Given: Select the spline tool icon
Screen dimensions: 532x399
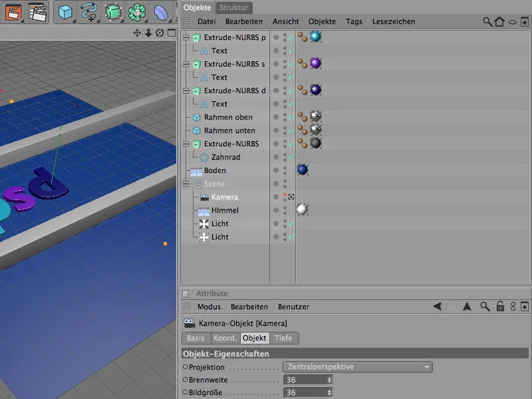Looking at the screenshot, I should tap(88, 12).
